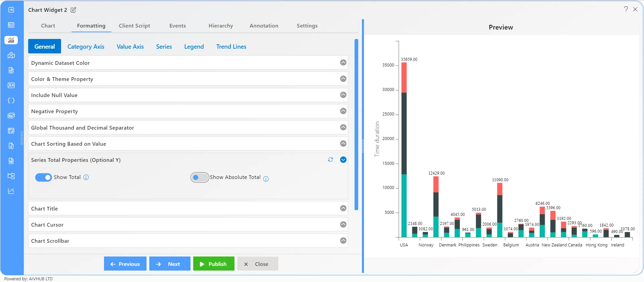Switch to the Events tab
Image resolution: width=644 pixels, height=282 pixels.
(177, 26)
